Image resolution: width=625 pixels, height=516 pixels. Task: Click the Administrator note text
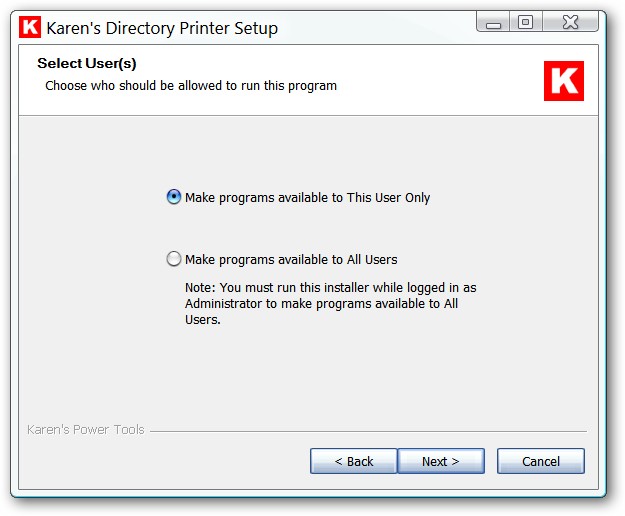tap(330, 304)
